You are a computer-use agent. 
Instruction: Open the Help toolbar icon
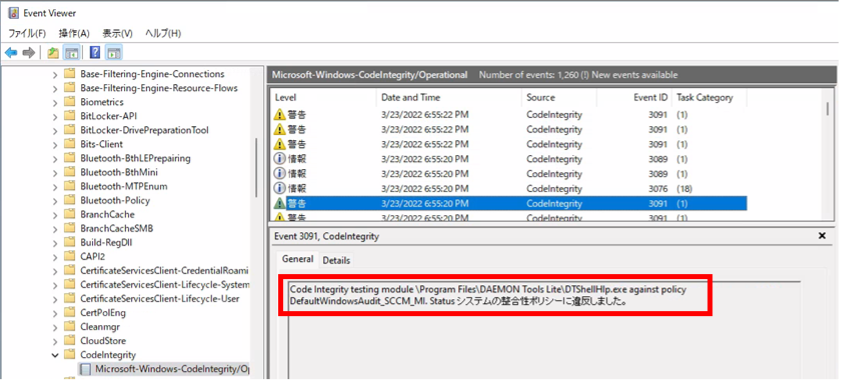(x=95, y=53)
